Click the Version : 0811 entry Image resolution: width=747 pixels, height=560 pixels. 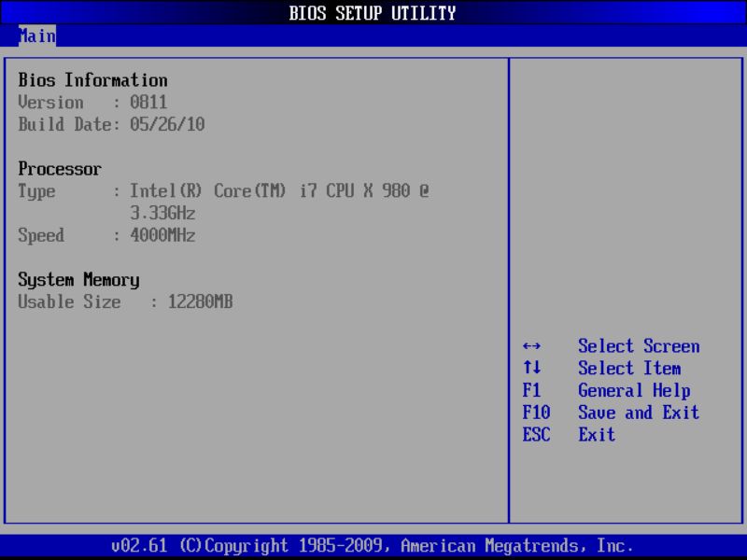(93, 103)
